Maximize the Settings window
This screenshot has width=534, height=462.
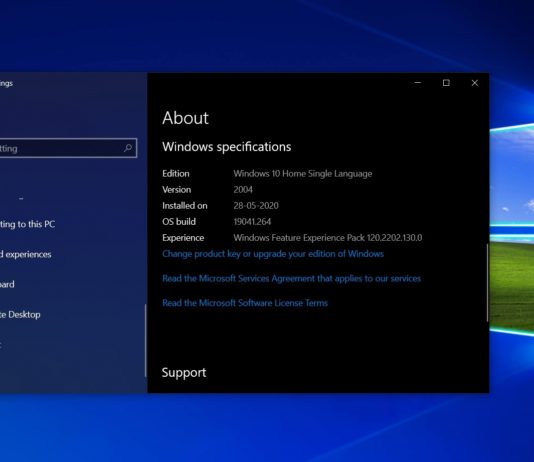[x=446, y=83]
